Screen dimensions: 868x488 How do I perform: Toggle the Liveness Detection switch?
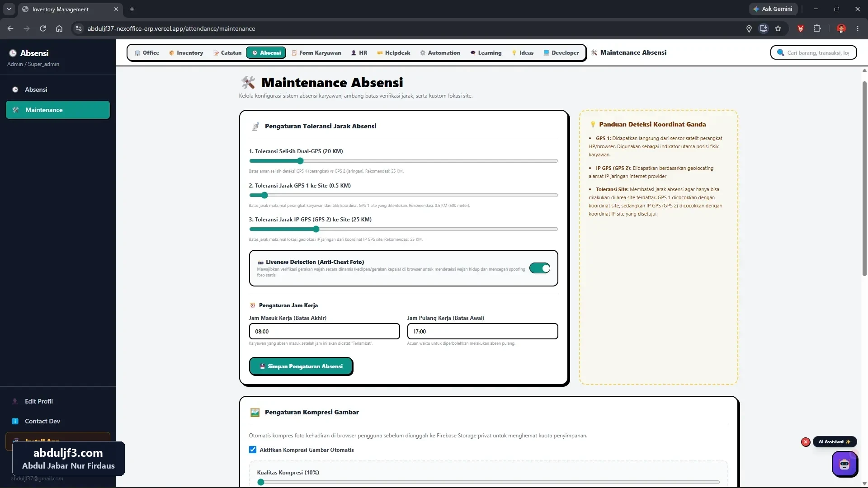pyautogui.click(x=540, y=268)
